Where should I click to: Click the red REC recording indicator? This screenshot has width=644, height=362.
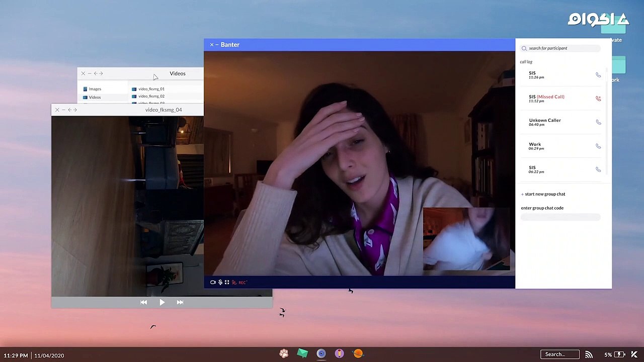243,283
